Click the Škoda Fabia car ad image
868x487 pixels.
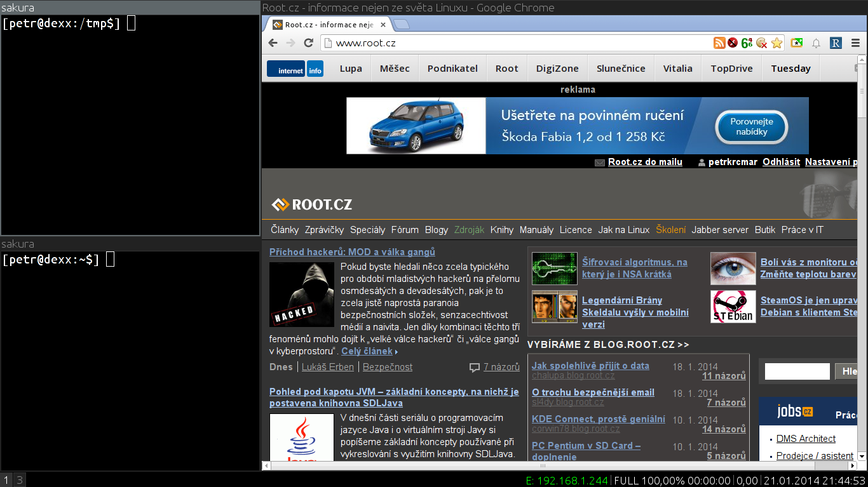[x=416, y=126]
